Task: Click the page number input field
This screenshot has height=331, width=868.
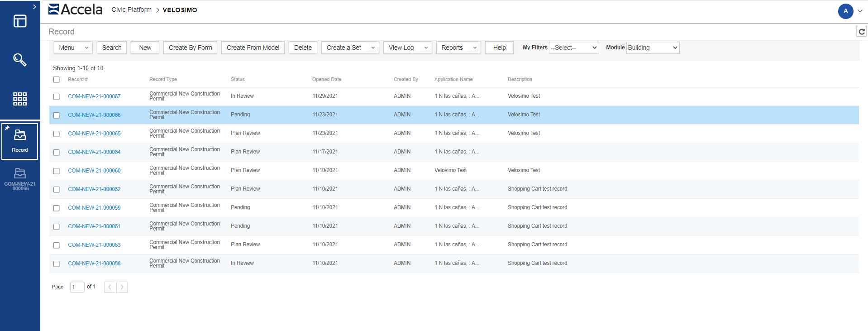Action: pyautogui.click(x=77, y=287)
